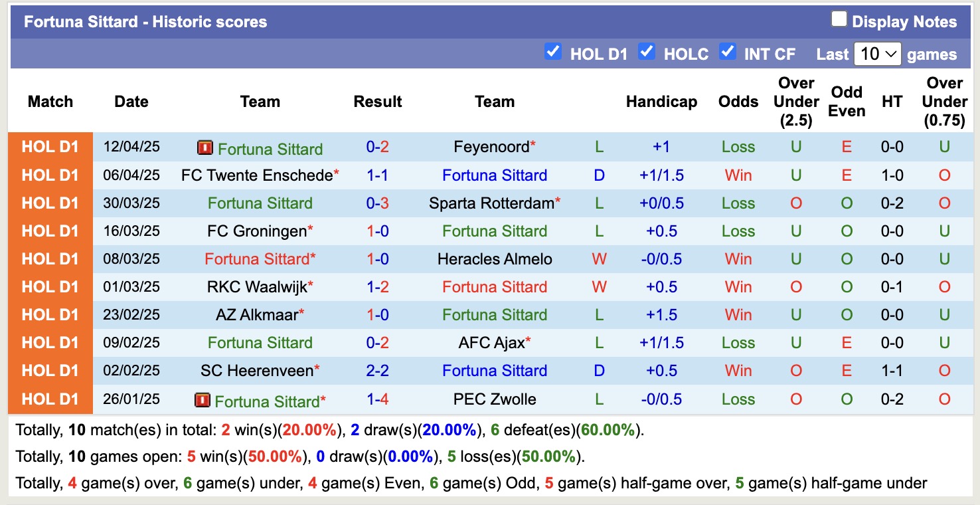This screenshot has height=505, width=980.
Task: Click the Odds column header
Action: pyautogui.click(x=738, y=101)
